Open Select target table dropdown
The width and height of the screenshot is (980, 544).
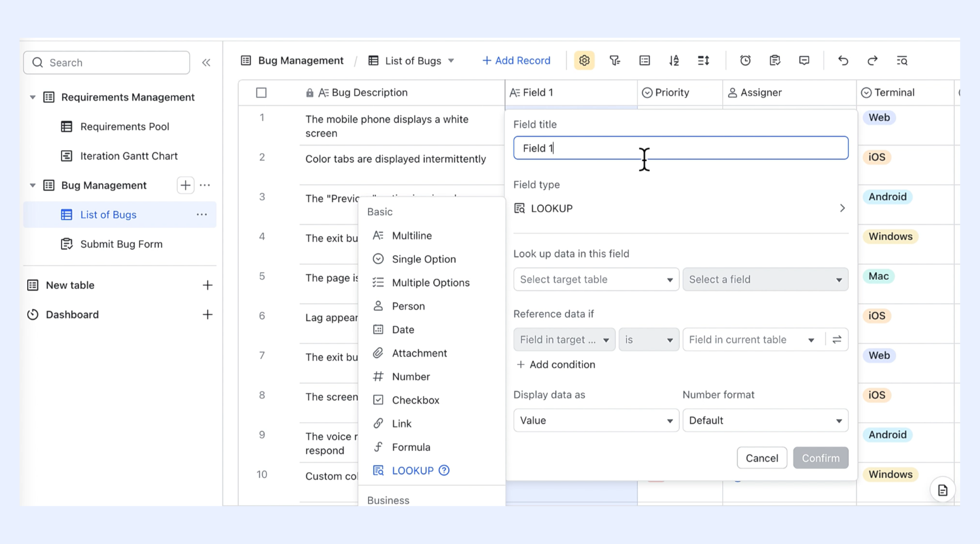(596, 279)
